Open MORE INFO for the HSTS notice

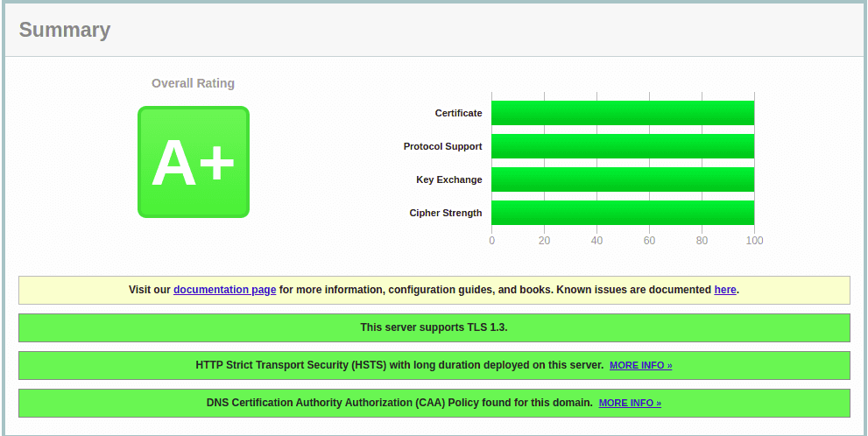(640, 365)
